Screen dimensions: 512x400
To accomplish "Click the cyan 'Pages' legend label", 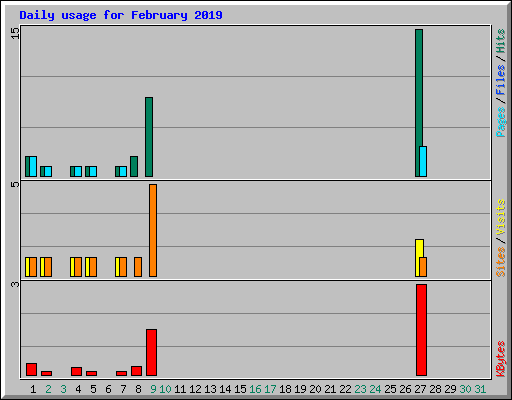I will tap(500, 122).
